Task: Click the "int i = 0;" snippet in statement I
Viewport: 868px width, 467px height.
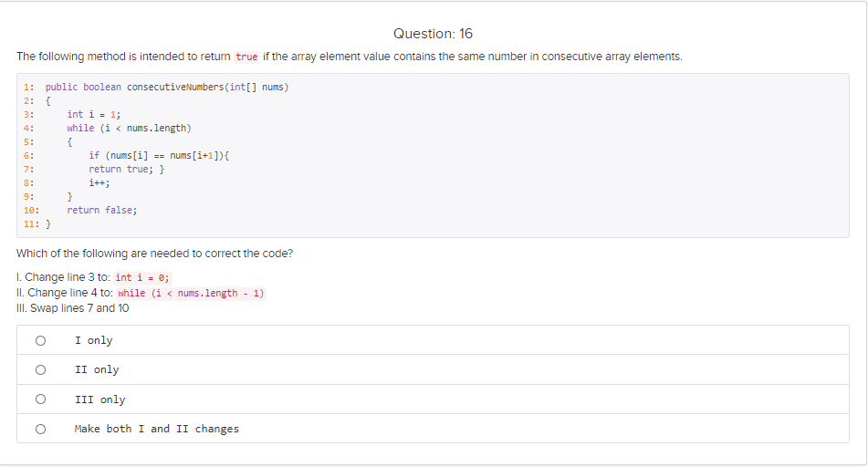Action: [142, 277]
